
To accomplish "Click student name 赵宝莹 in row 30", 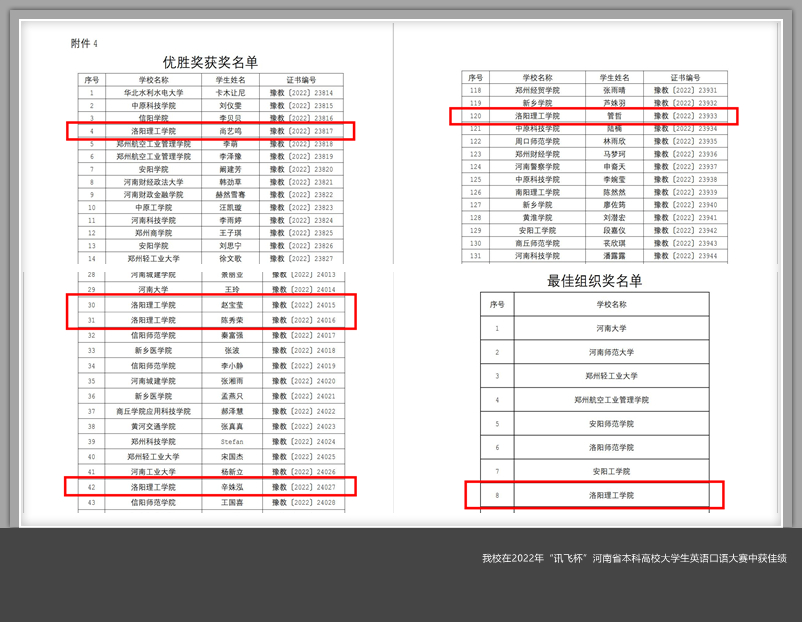I will [x=231, y=304].
